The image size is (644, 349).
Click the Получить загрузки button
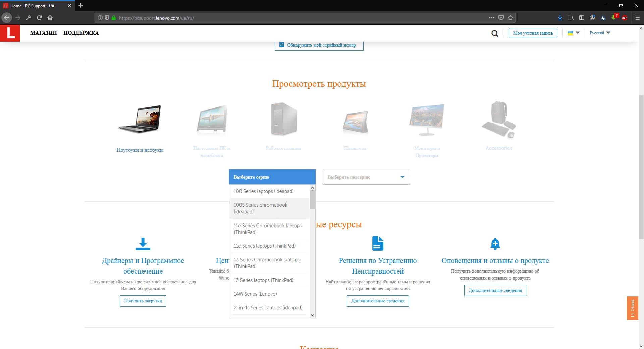tap(143, 301)
